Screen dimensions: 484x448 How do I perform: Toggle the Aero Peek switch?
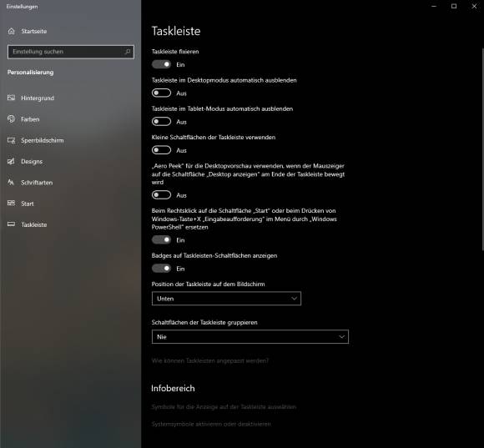tap(161, 195)
